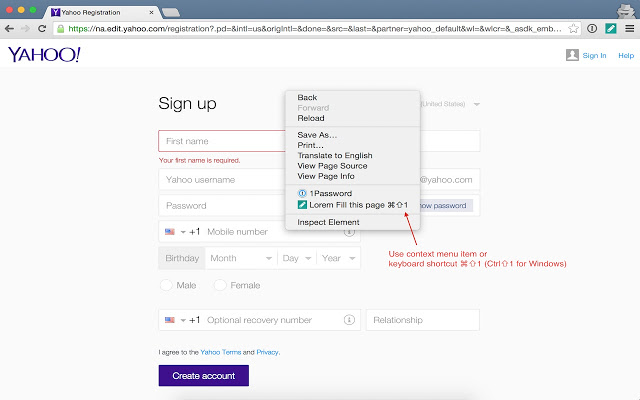The width and height of the screenshot is (640, 400).
Task: Click the browser forward arrow
Action: [x=25, y=29]
